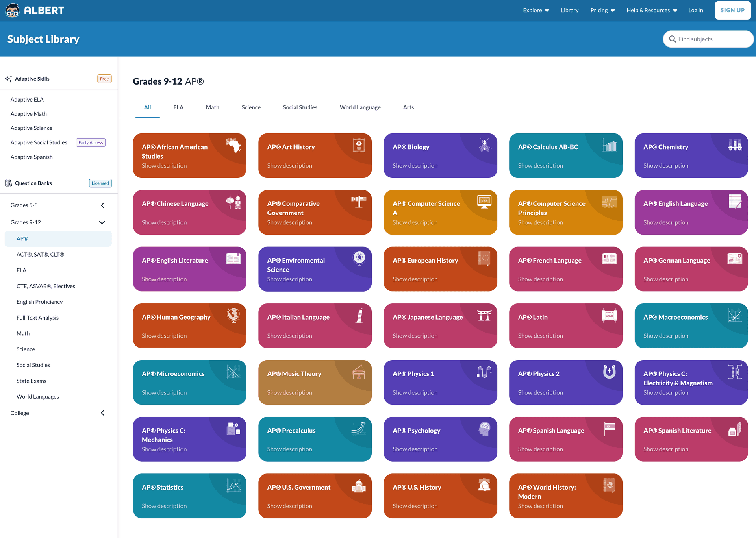Show description for AP Latin
The image size is (756, 538).
tap(540, 336)
